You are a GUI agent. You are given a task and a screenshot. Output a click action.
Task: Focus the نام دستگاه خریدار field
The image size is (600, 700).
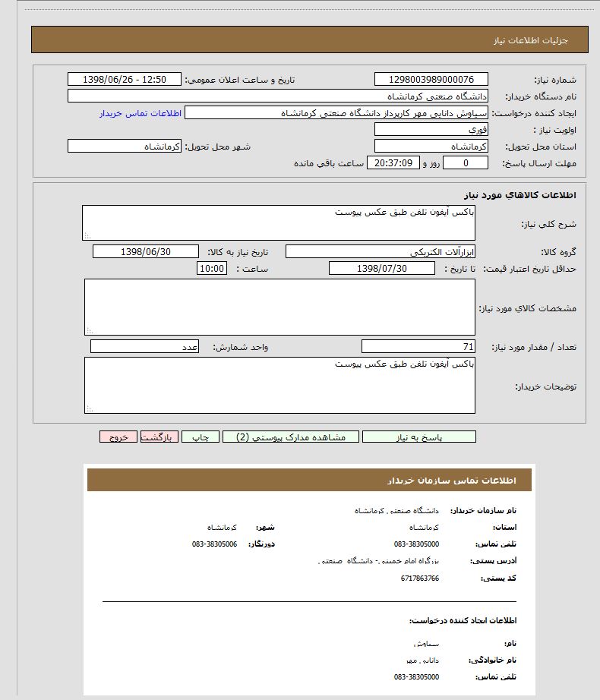pos(278,96)
